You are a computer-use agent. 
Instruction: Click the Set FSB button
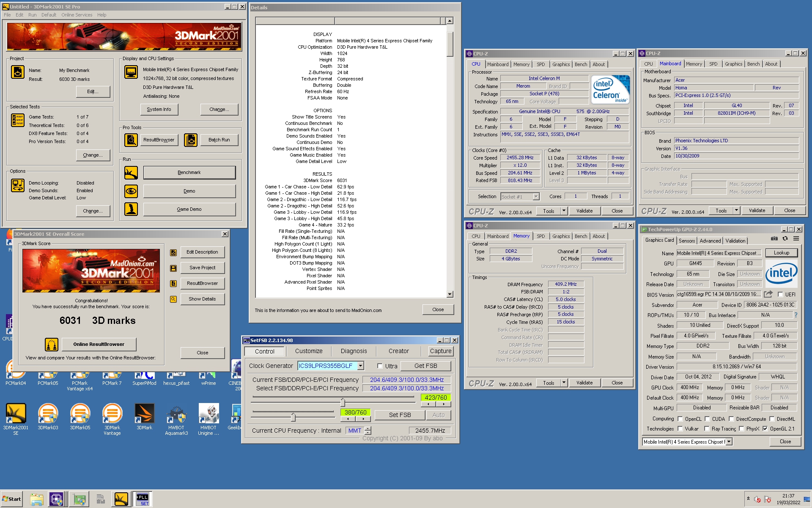point(400,415)
